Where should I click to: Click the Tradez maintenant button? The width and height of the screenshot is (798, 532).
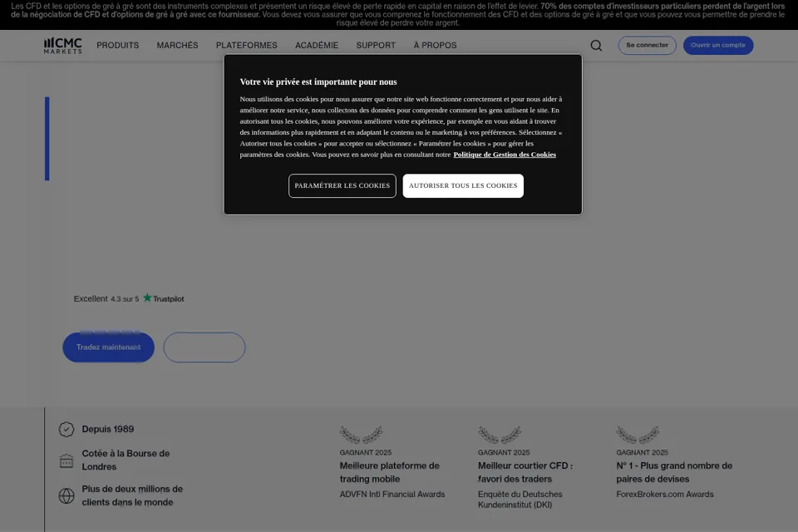pos(108,347)
